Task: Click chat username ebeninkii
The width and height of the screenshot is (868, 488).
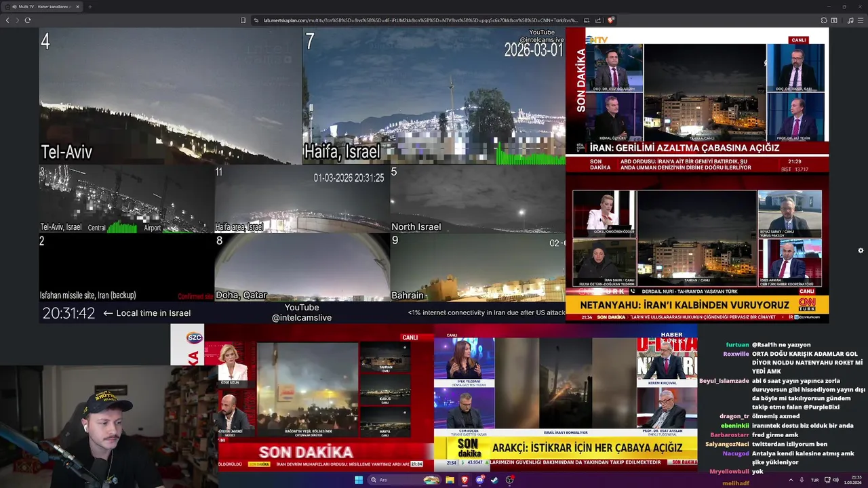Action: tap(735, 426)
